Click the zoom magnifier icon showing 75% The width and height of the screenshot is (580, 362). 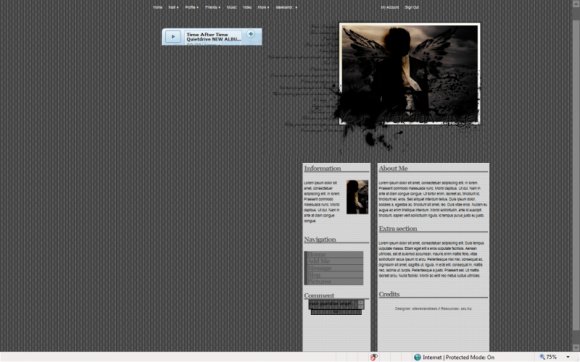[x=542, y=357]
